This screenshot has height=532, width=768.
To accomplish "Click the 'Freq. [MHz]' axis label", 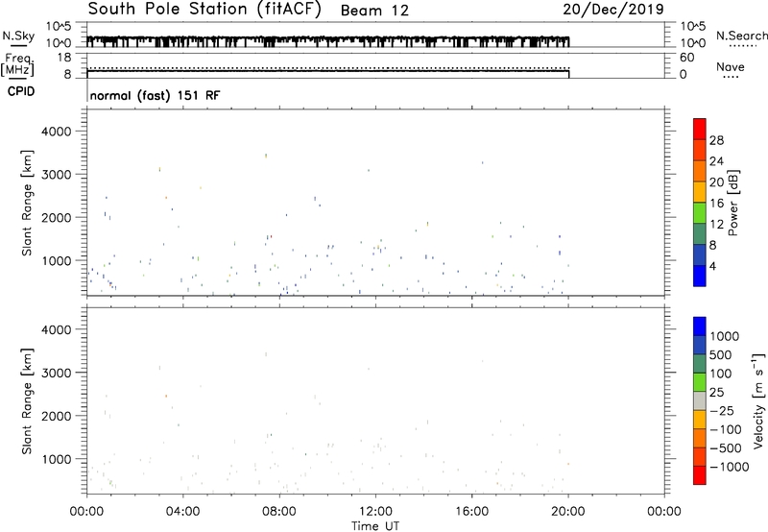I will pos(17,65).
